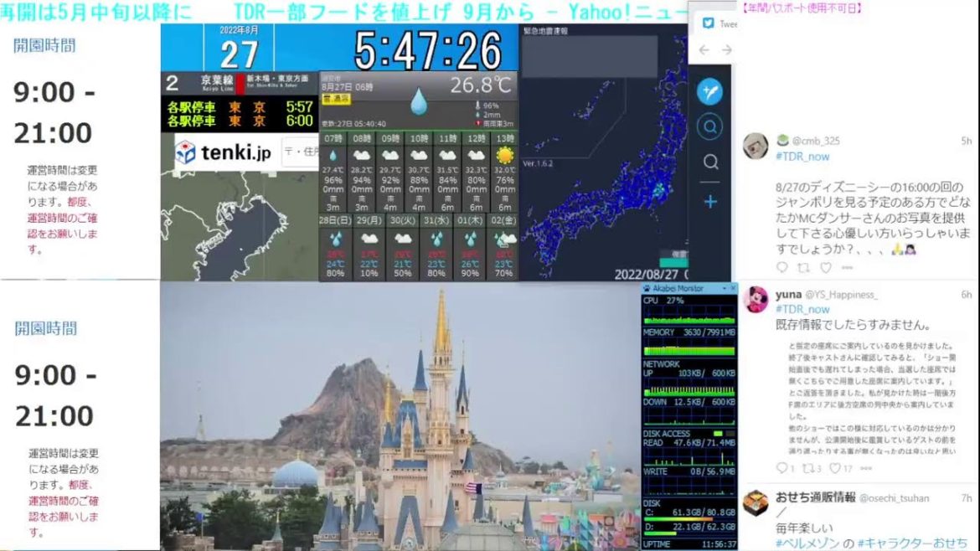This screenshot has height=551, width=980.
Task: Like yuna's tweet with heart icon
Action: 835,468
